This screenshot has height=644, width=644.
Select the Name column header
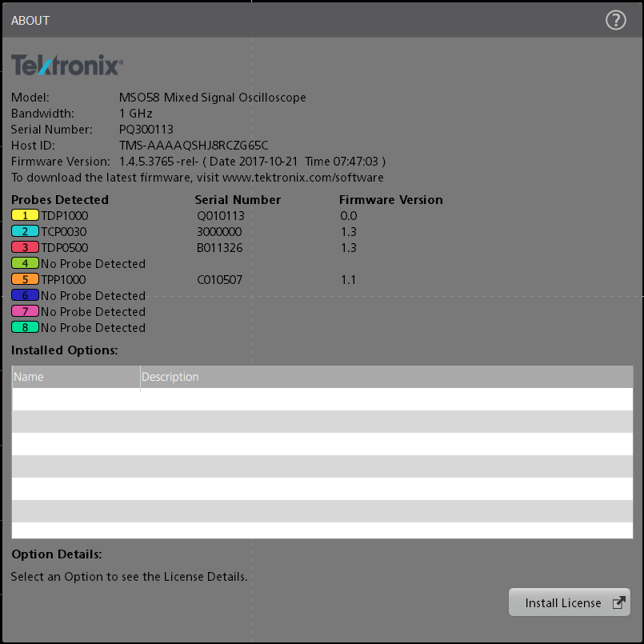pyautogui.click(x=29, y=376)
